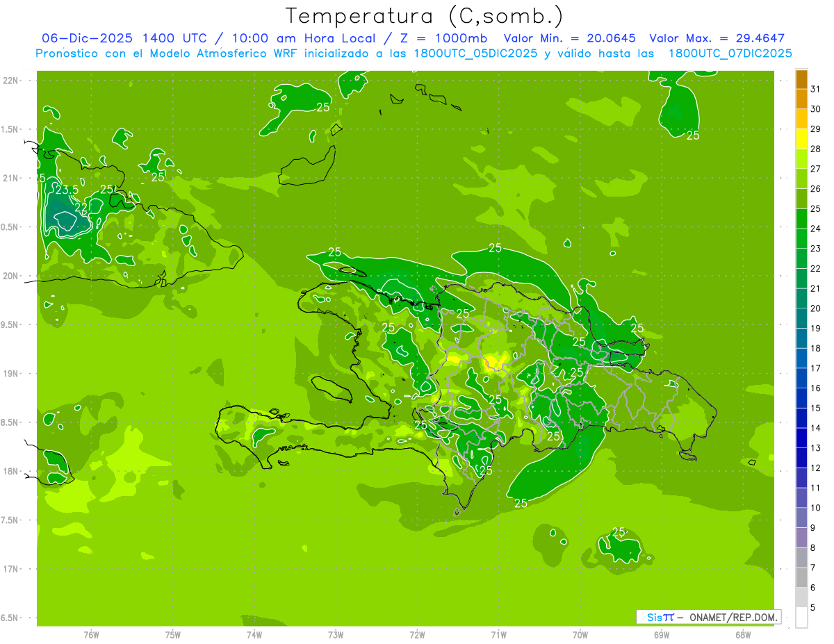Click the yellow swatch between 28 and 29
This screenshot has height=644, width=834.
801,139
